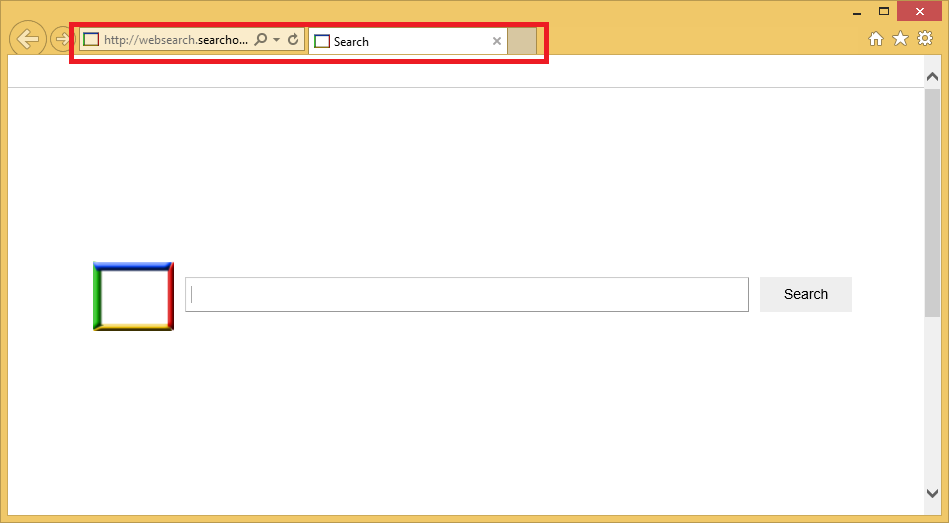Image resolution: width=949 pixels, height=523 pixels.
Task: Click the browser Forward arrow button
Action: (61, 40)
